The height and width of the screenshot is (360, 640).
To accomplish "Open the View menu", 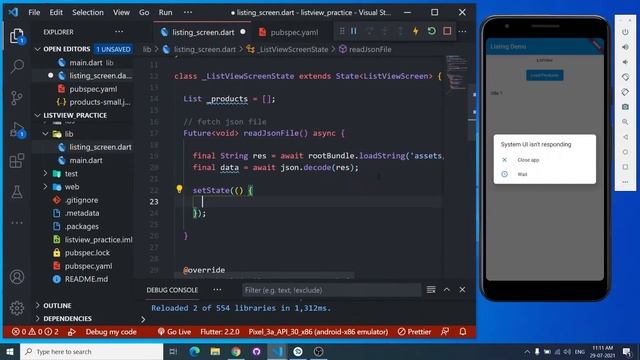I will 121,12.
